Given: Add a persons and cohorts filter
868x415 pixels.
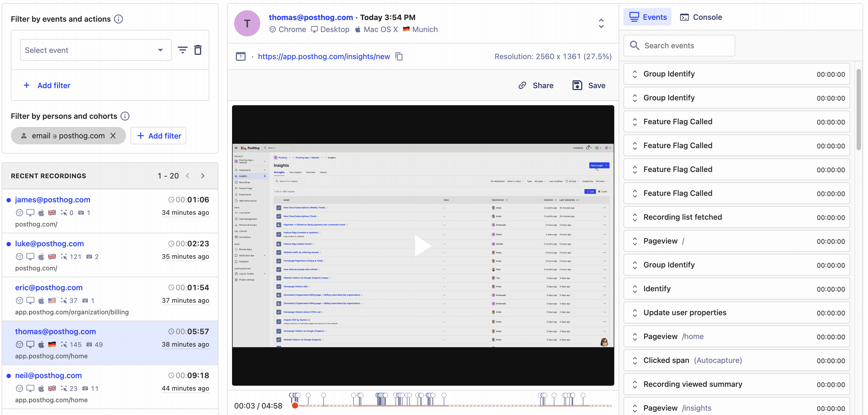Looking at the screenshot, I should 158,136.
